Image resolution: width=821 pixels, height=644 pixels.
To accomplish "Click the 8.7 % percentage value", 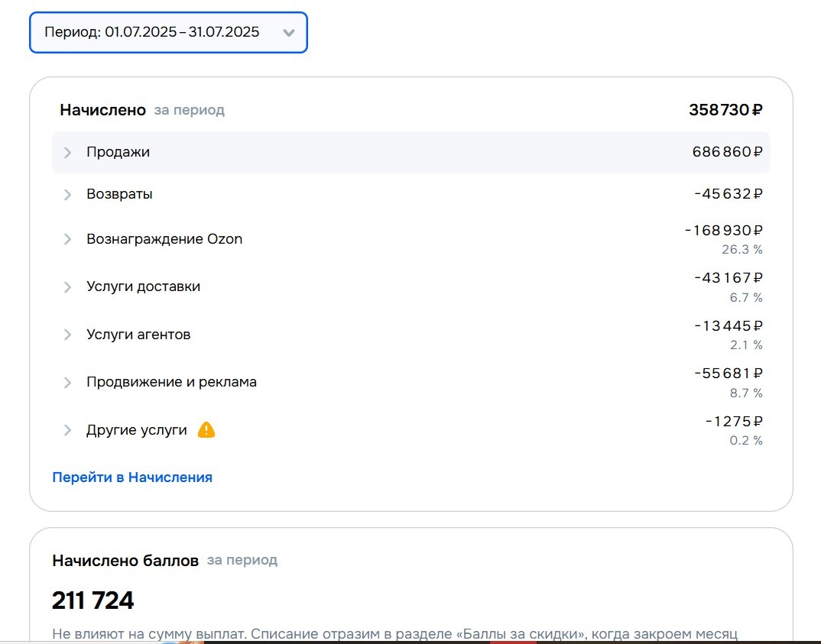I will [x=746, y=393].
